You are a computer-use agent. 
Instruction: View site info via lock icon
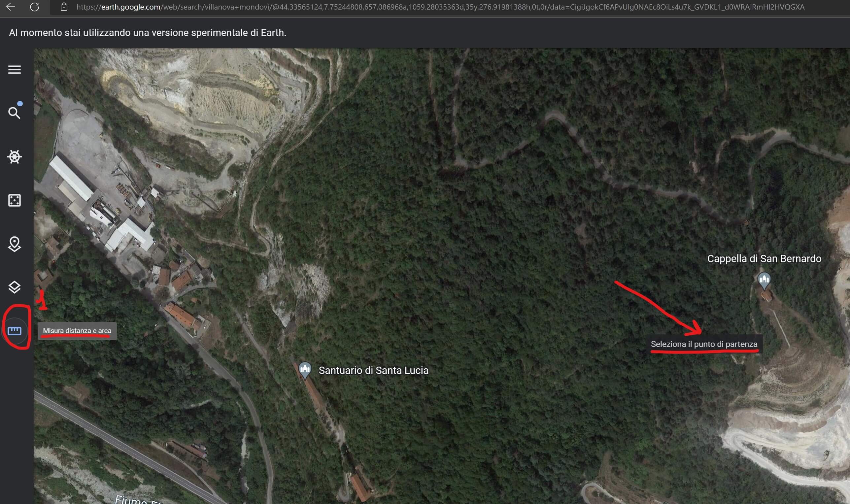[x=64, y=7]
